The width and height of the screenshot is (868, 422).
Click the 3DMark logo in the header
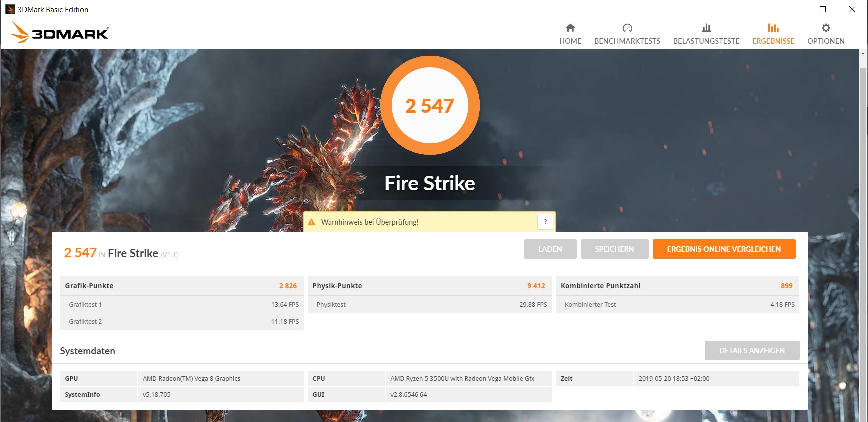59,32
